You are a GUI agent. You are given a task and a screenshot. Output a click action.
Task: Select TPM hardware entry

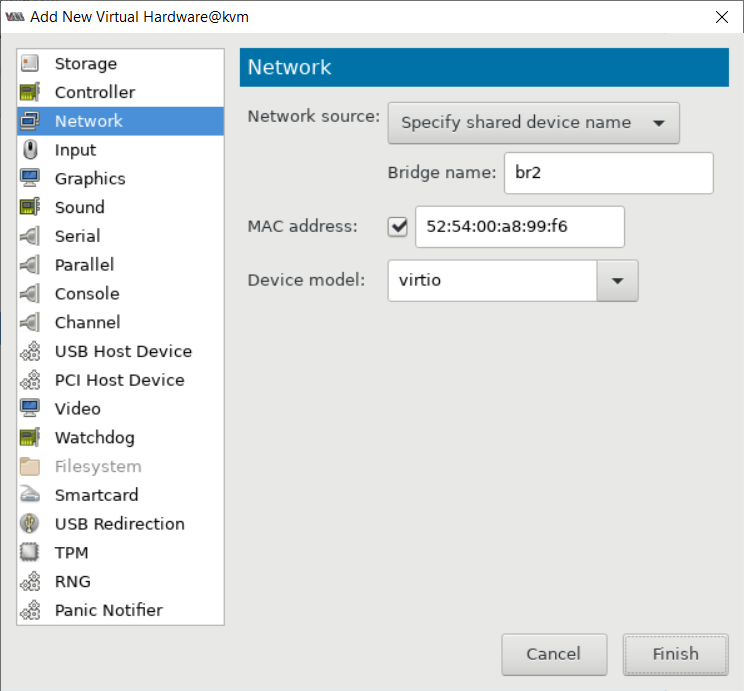tap(121, 553)
